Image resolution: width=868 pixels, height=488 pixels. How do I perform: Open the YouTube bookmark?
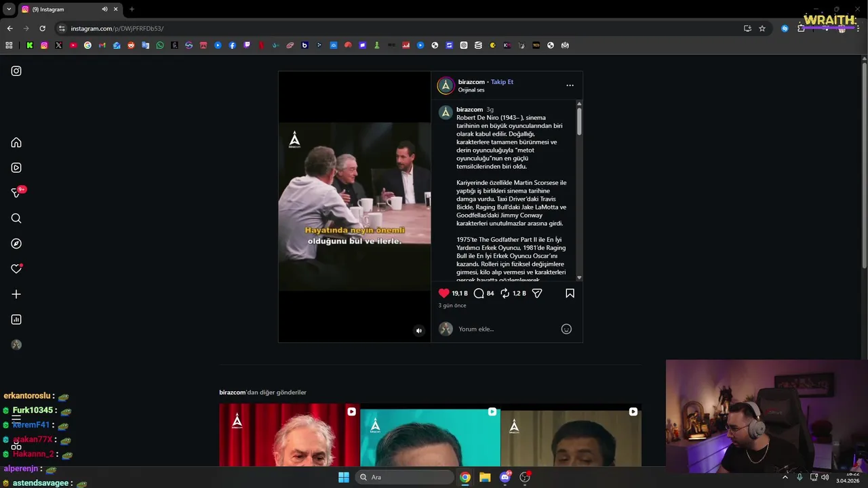pos(73,45)
